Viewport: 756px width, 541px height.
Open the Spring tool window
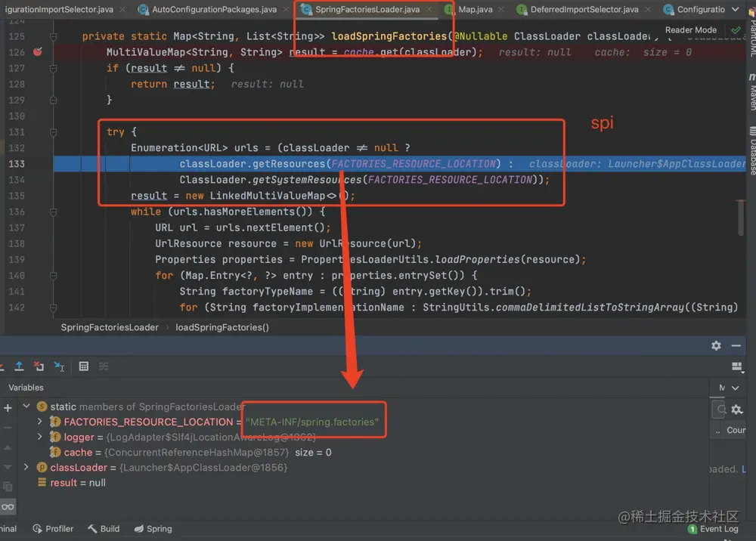coord(153,528)
